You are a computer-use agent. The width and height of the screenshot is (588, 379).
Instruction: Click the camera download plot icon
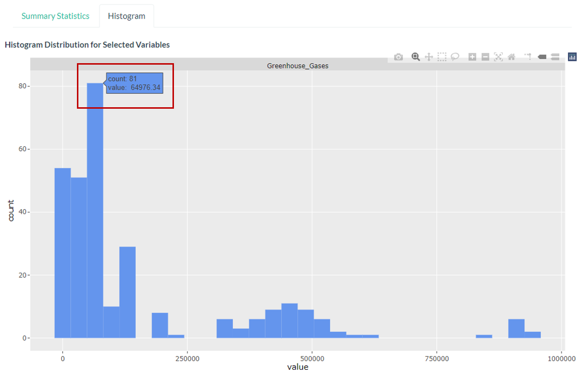tap(398, 57)
